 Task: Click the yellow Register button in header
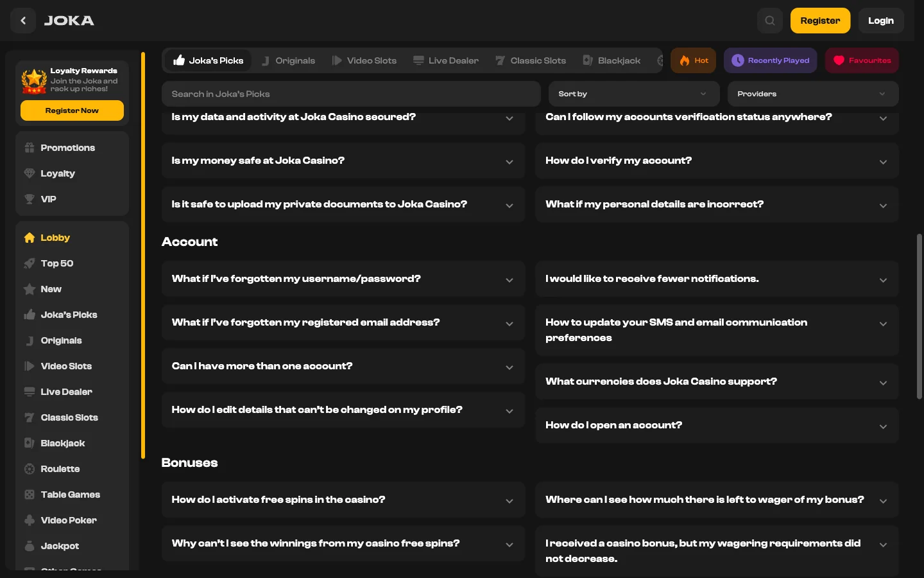point(820,21)
